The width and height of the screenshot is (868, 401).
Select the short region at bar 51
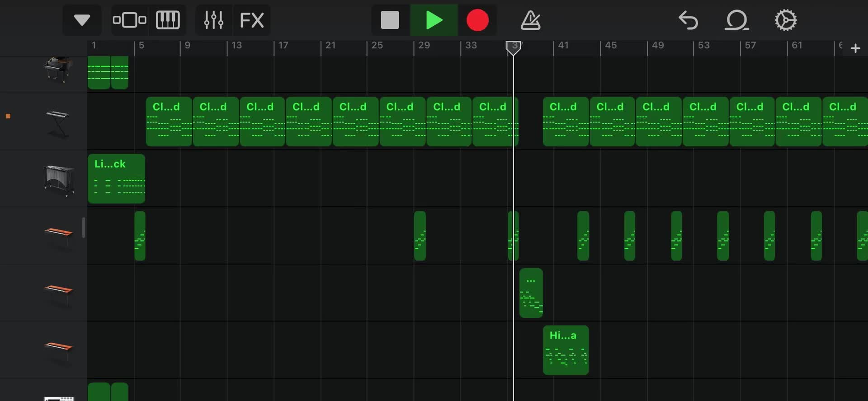coord(676,236)
